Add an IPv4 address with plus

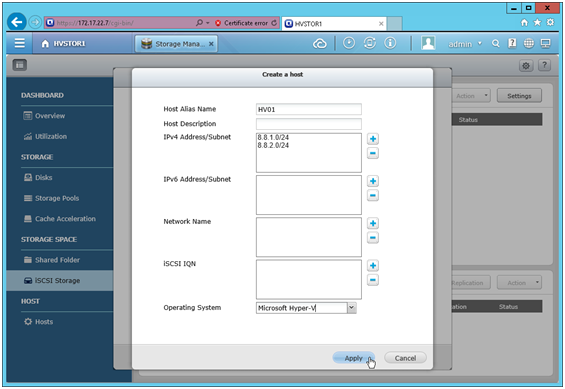[x=373, y=139]
